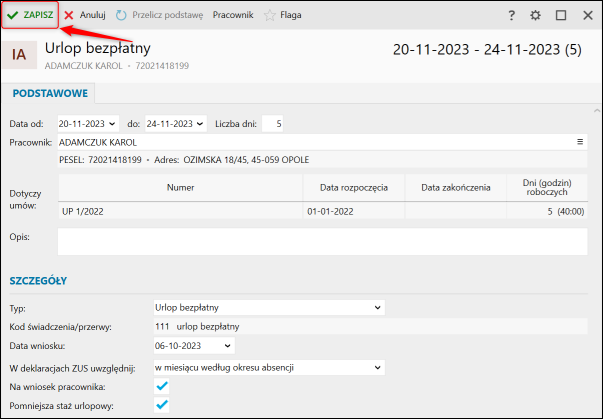
Task: Toggle Pomniejsza staż urlopowy checkbox
Action: click(162, 405)
